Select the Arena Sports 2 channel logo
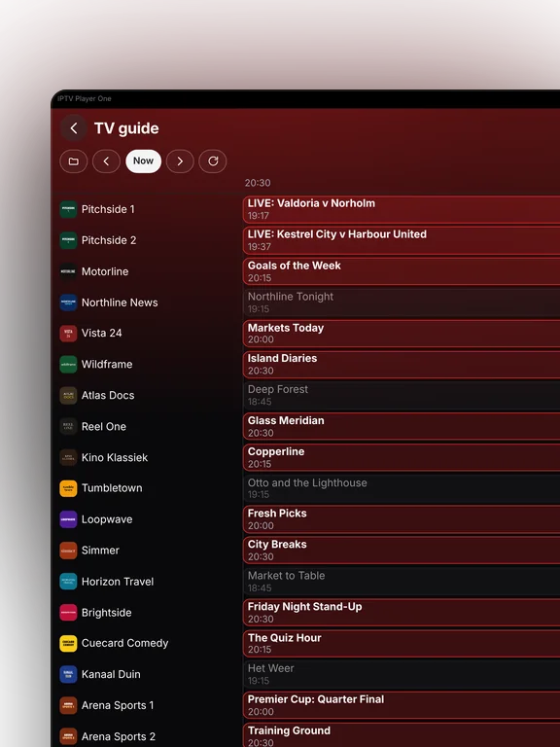The height and width of the screenshot is (747, 560). [x=68, y=736]
